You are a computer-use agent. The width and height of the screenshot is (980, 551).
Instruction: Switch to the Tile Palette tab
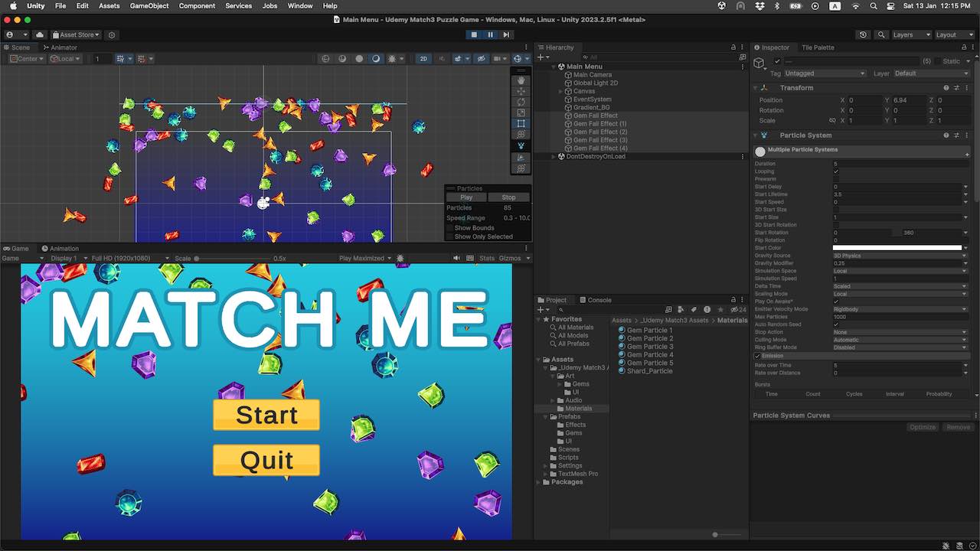point(818,47)
